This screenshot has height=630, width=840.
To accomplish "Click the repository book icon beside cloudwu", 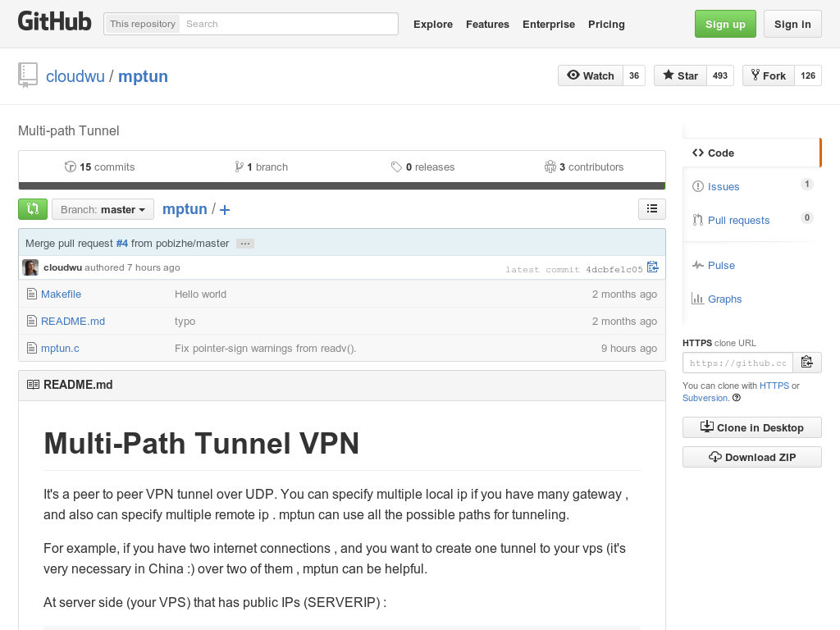I will pyautogui.click(x=28, y=75).
